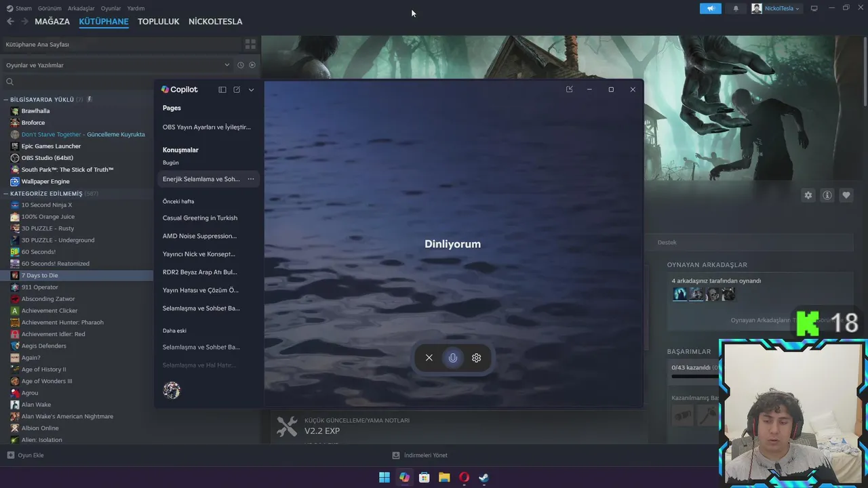Open Steam from Windows taskbar
Viewport: 868px width, 488px height.
[x=484, y=477]
